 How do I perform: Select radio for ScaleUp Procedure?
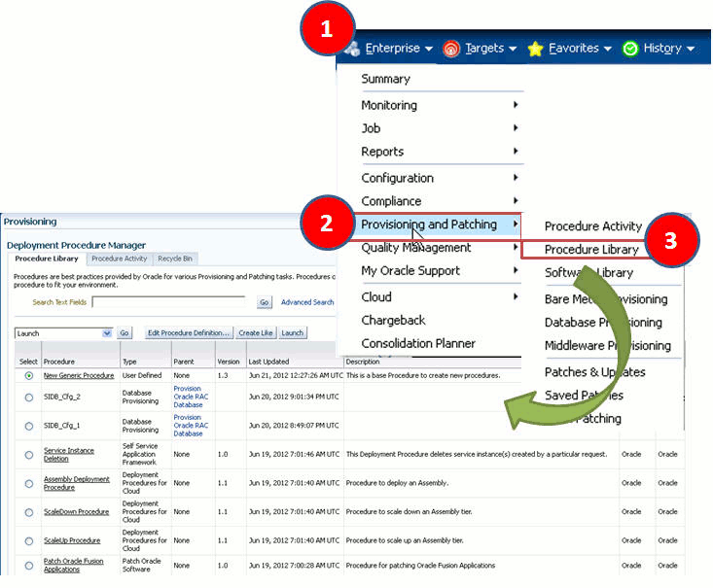tap(29, 541)
